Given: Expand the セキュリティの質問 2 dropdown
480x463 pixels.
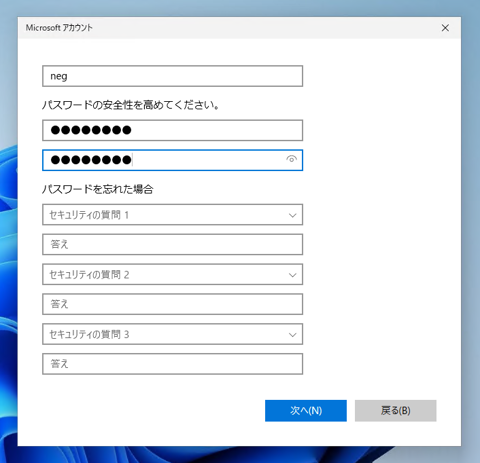Looking at the screenshot, I should click(x=172, y=274).
